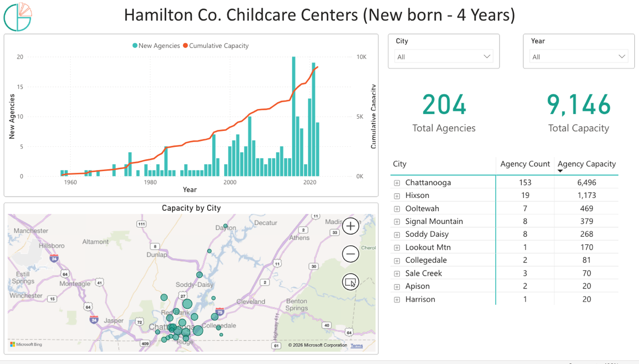Click the dashboard logo icon

coord(18,17)
